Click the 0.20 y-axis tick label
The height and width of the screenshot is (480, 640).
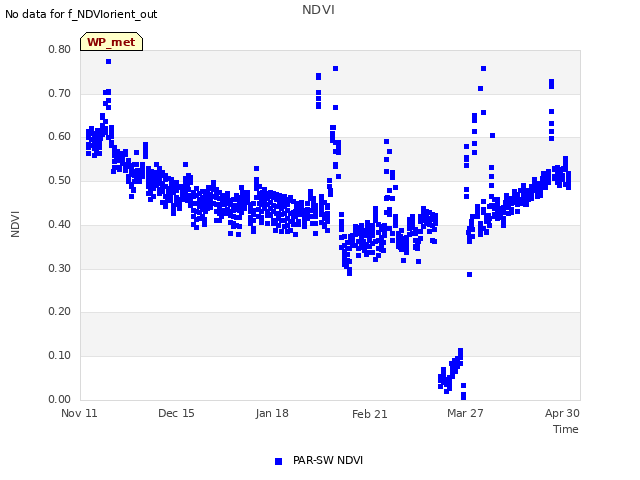click(60, 311)
